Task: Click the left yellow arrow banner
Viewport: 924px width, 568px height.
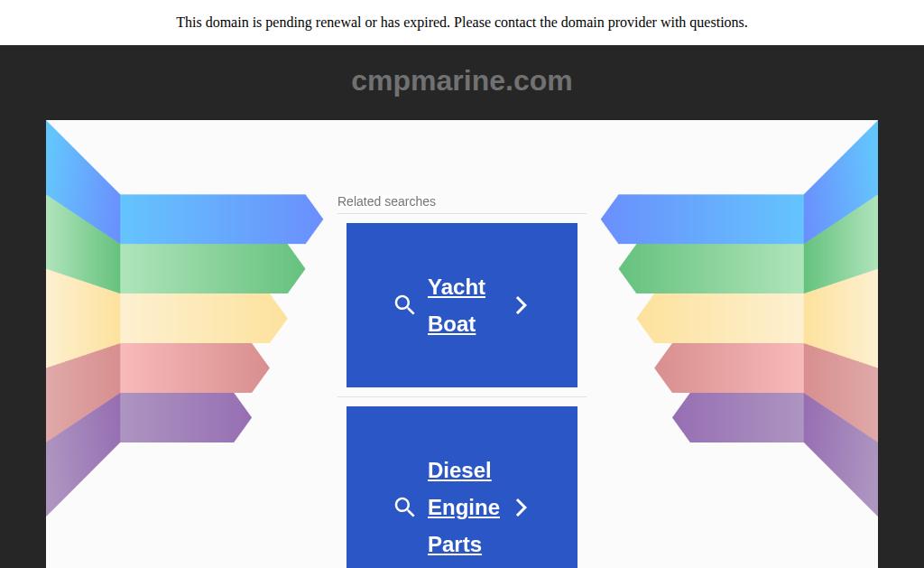Action: [x=203, y=318]
